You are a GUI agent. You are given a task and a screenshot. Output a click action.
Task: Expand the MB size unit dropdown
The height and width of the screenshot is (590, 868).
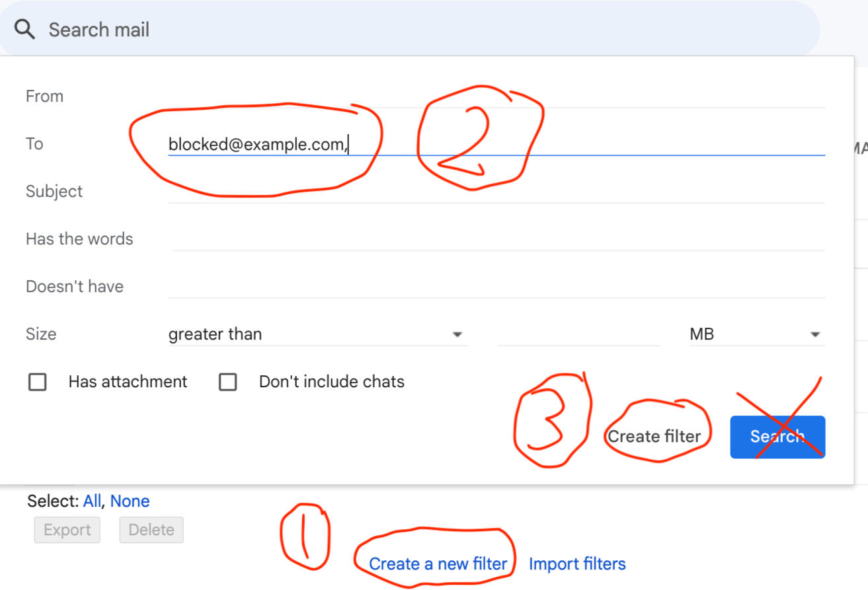click(x=756, y=334)
